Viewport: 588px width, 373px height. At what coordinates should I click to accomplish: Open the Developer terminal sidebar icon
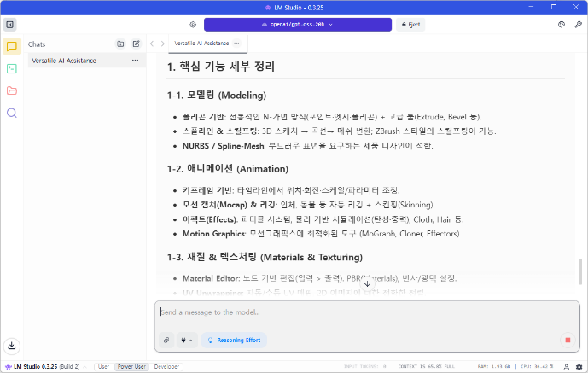pyautogui.click(x=12, y=68)
